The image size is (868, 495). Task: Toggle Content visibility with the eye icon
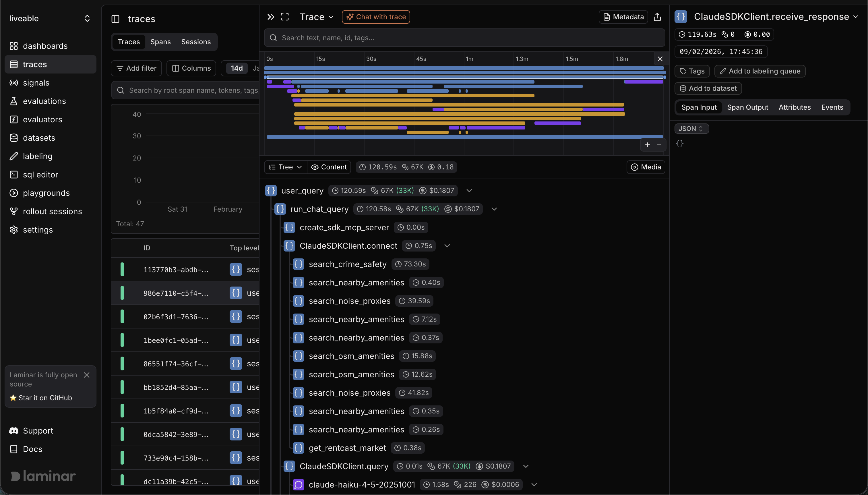click(328, 167)
